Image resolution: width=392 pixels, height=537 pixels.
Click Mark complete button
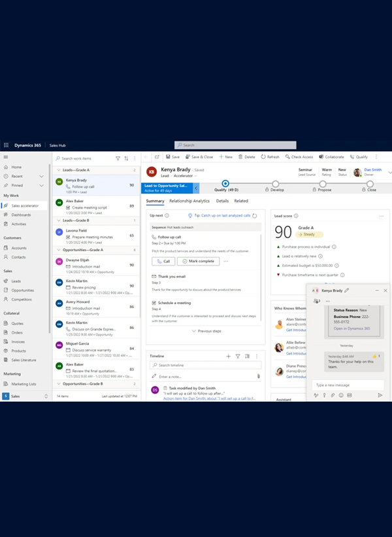198,262
